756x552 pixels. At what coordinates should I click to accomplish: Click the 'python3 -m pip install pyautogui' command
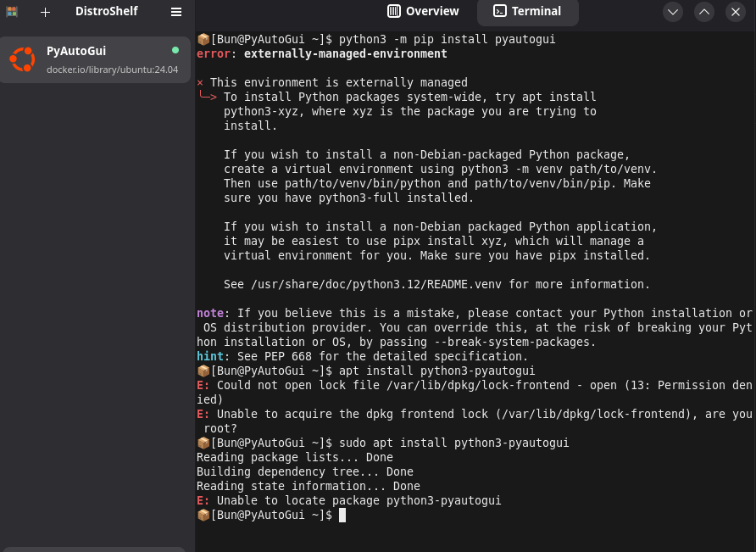pyautogui.click(x=447, y=39)
